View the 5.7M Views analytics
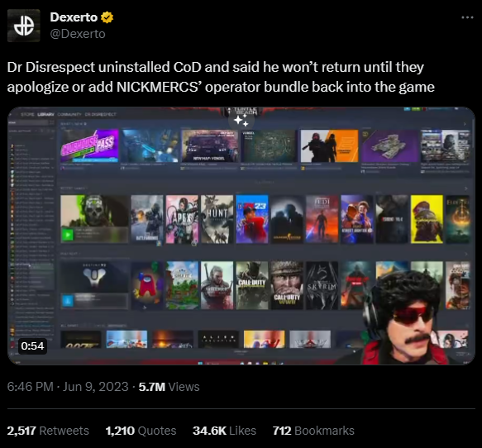Screen dimensions: 482x448 (x=169, y=387)
